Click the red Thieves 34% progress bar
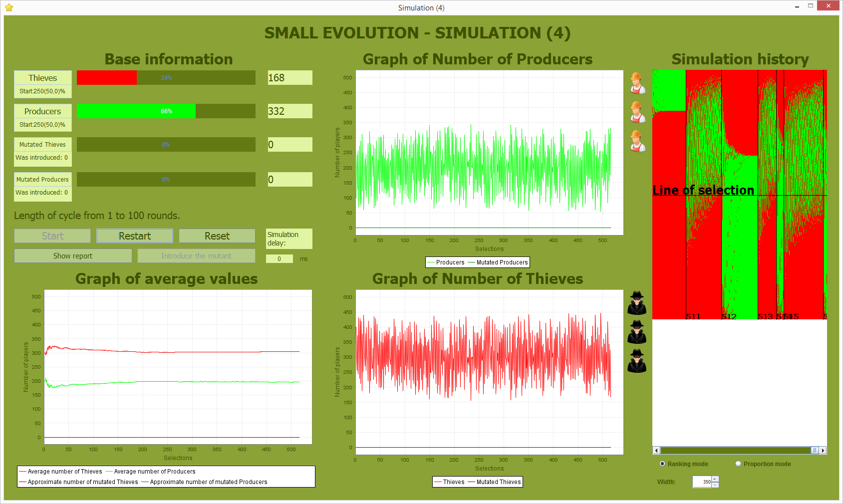Viewport: 843px width, 504px height. click(x=166, y=77)
